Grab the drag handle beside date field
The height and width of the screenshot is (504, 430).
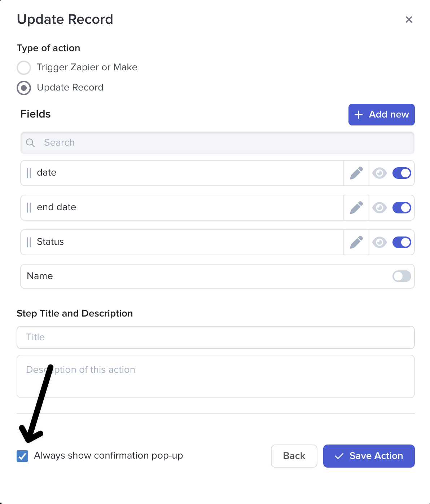click(29, 173)
